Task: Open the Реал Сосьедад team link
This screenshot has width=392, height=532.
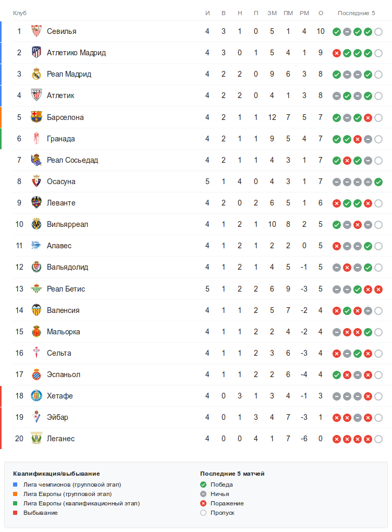Action: click(x=72, y=160)
